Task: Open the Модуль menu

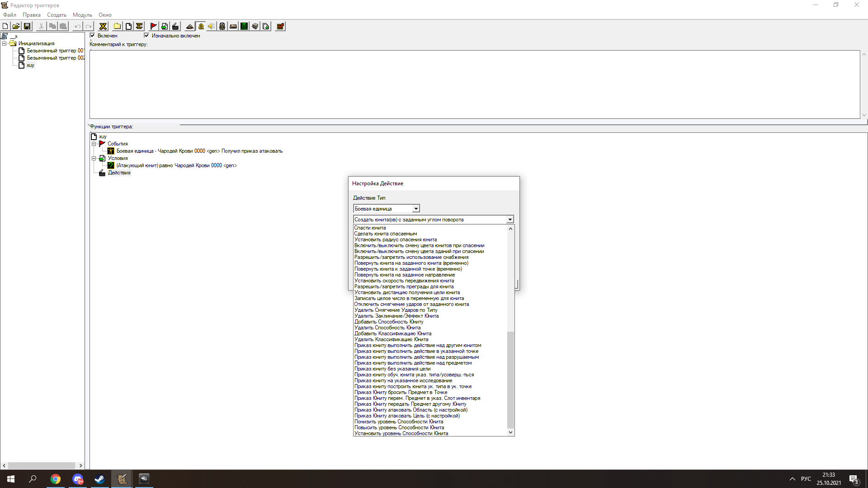Action: pos(82,15)
